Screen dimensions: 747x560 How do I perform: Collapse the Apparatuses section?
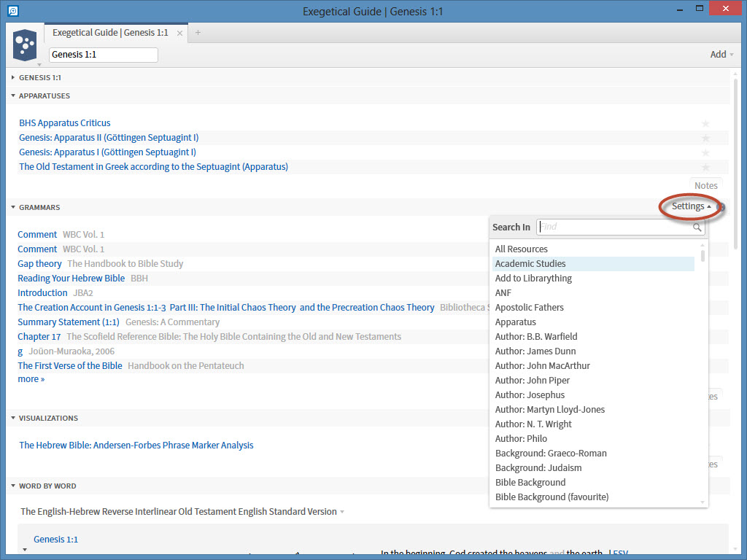pyautogui.click(x=13, y=96)
